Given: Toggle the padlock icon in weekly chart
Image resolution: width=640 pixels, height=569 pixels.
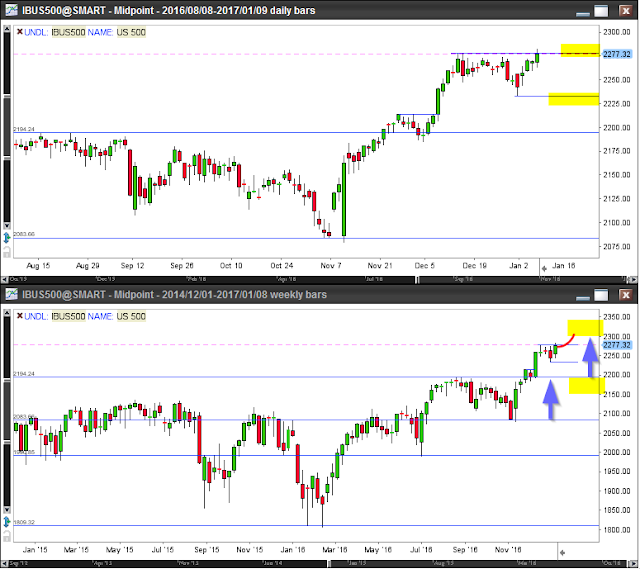Looking at the screenshot, I should [7, 536].
